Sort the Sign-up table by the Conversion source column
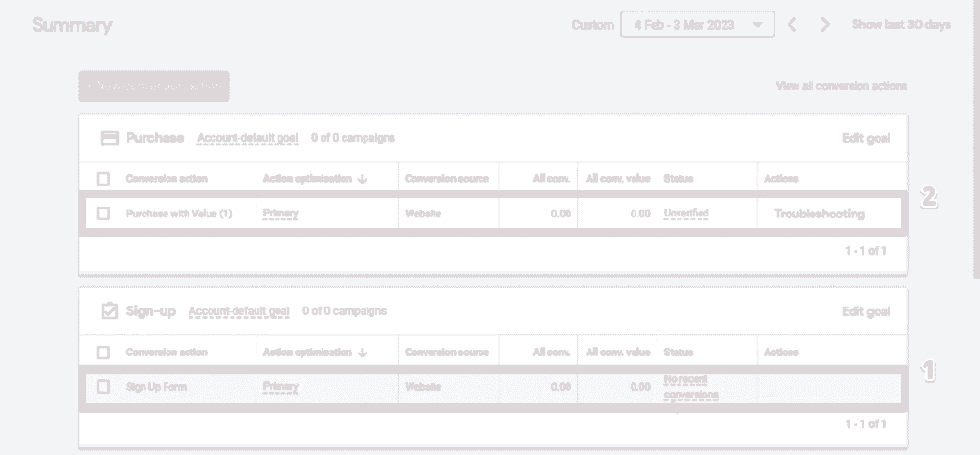 pos(446,353)
